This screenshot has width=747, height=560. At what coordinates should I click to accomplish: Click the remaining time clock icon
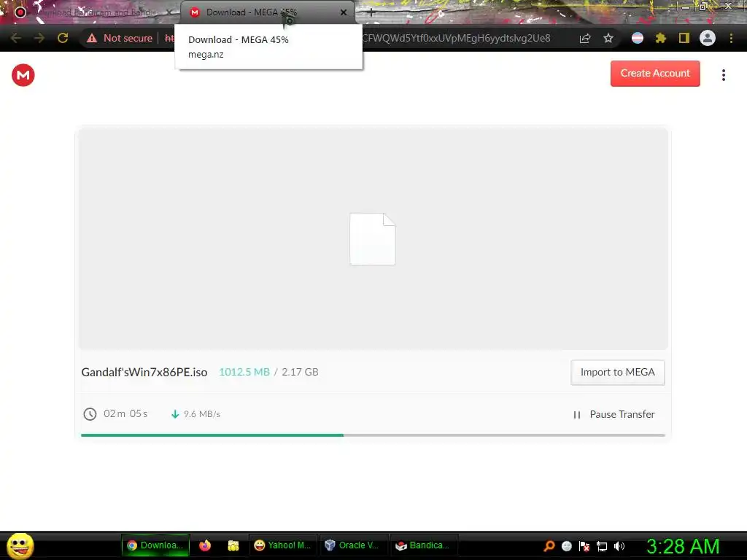pyautogui.click(x=90, y=414)
